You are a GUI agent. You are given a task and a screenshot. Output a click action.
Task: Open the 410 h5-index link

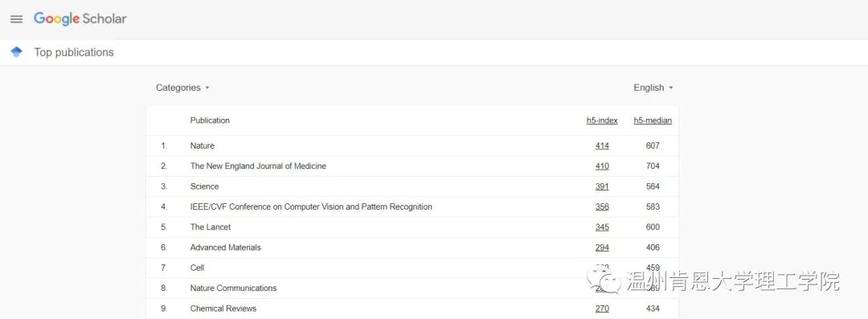pos(602,166)
